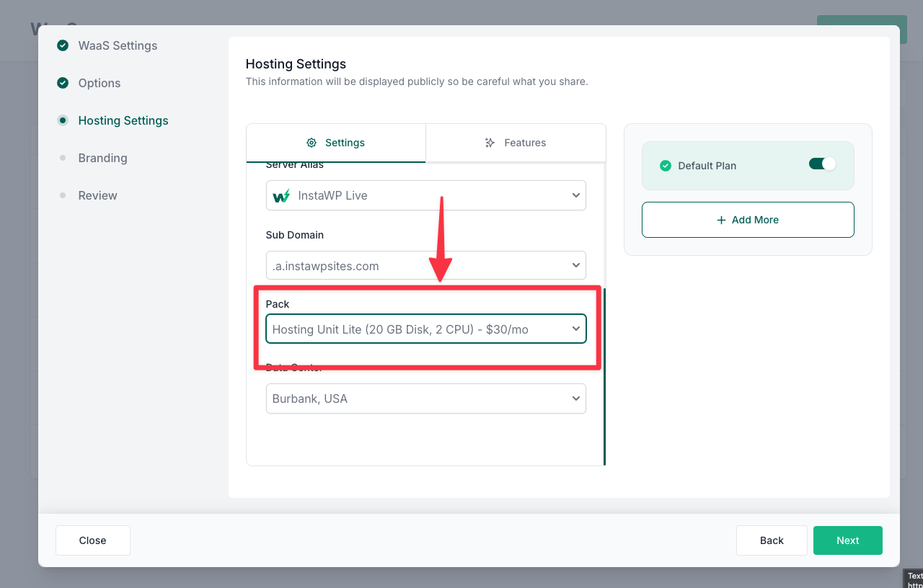This screenshot has width=923, height=588.
Task: Click the plus icon in Add More
Action: pyautogui.click(x=721, y=220)
